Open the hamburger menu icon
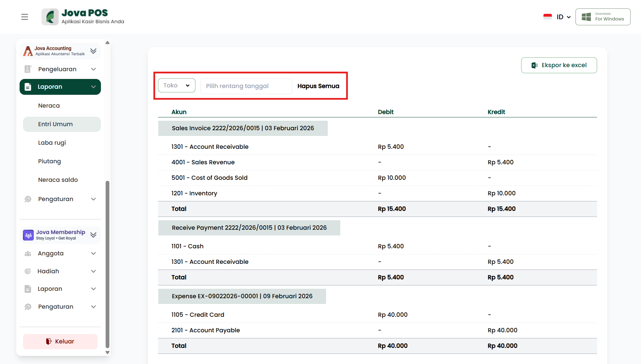 click(x=25, y=17)
